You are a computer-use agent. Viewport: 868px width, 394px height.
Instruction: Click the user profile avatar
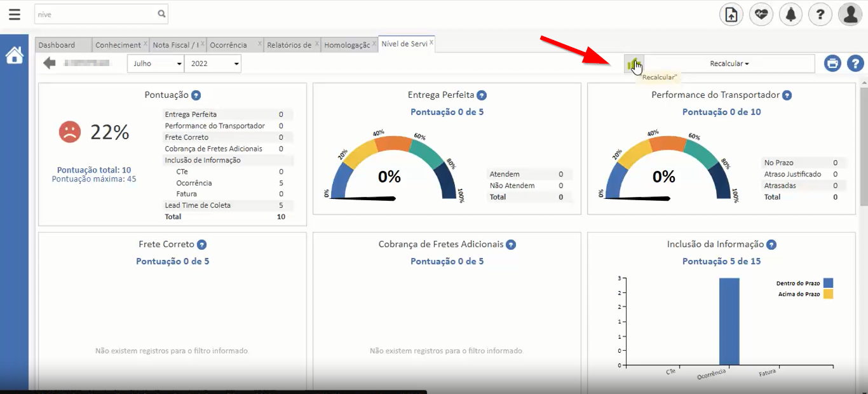pos(850,14)
